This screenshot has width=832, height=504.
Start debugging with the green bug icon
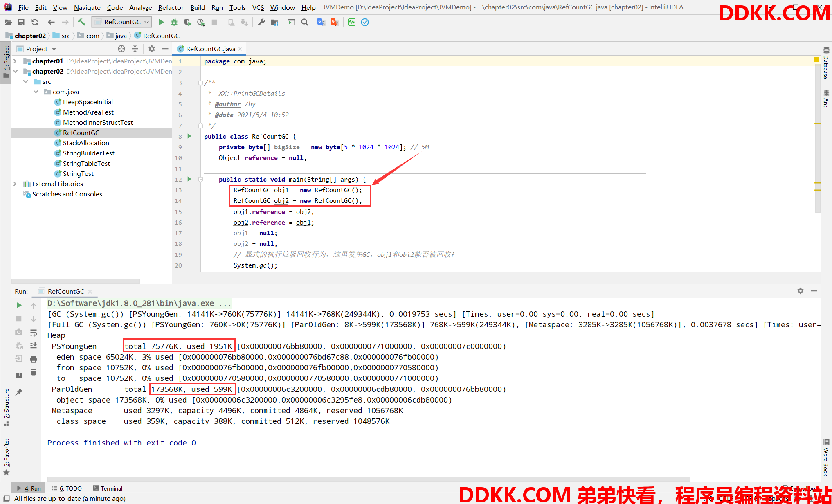click(174, 22)
